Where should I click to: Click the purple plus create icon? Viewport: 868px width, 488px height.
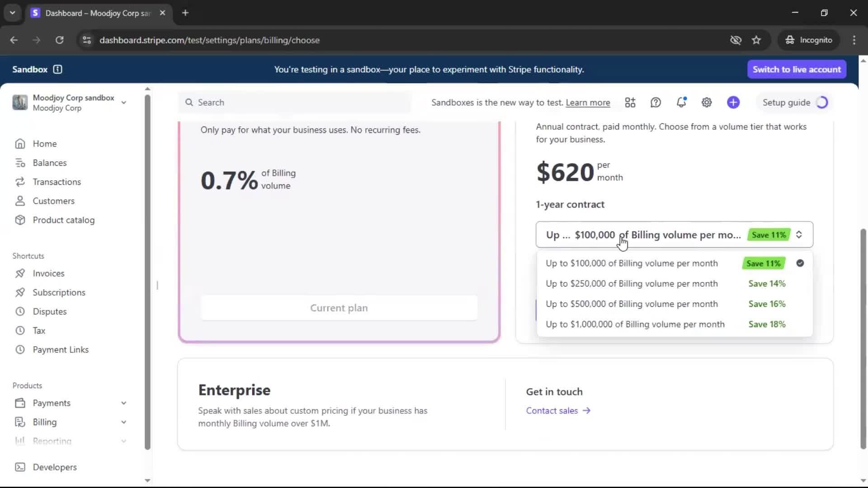pos(733,103)
